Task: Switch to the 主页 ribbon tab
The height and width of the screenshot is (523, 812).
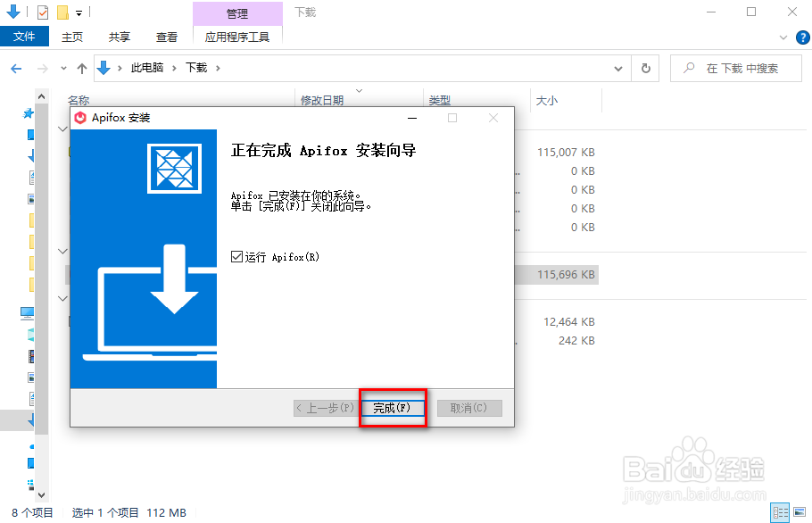Action: point(72,37)
